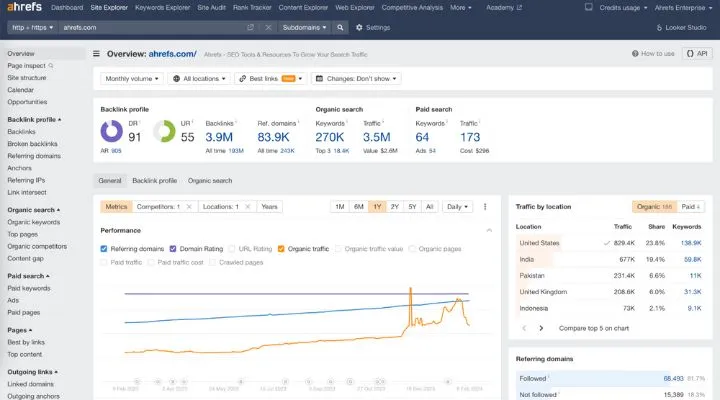Click the 3.9M backlinks value
Image resolution: width=720 pixels, height=400 pixels.
pos(219,137)
